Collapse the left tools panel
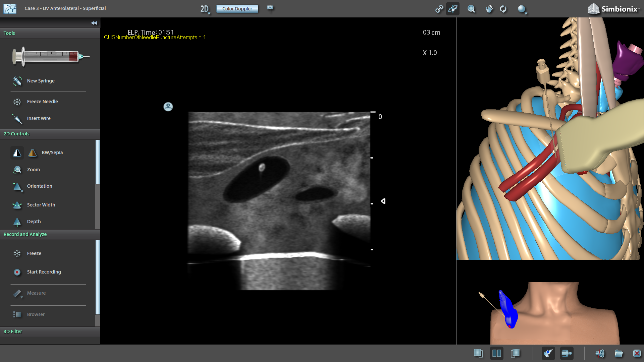 point(94,23)
